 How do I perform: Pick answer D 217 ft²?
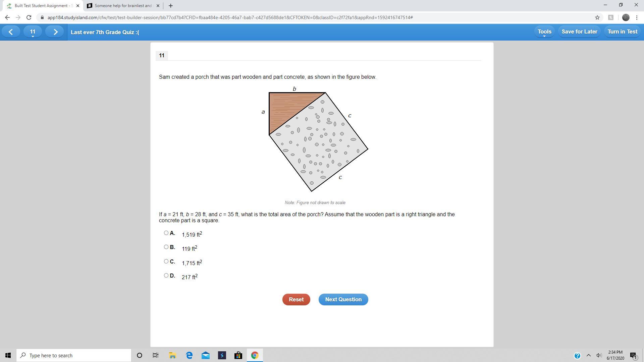166,276
